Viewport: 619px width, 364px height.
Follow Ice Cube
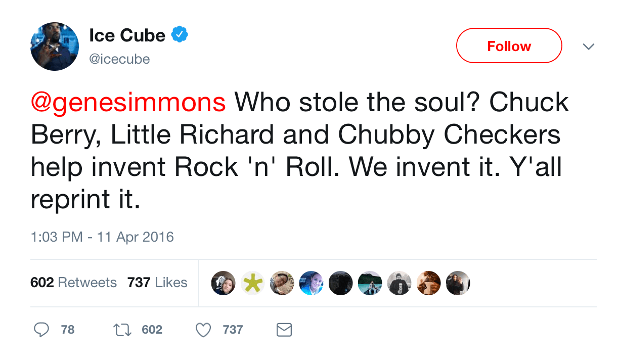point(509,46)
